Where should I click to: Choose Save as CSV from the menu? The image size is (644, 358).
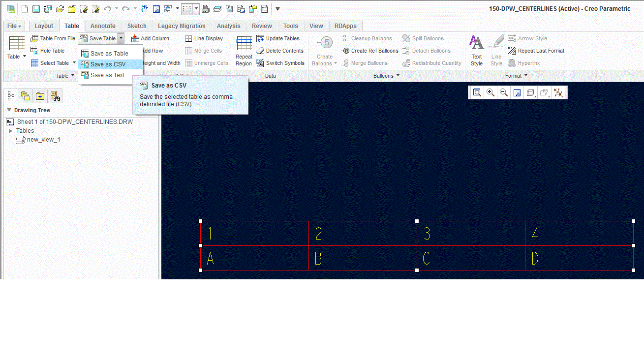pyautogui.click(x=109, y=64)
